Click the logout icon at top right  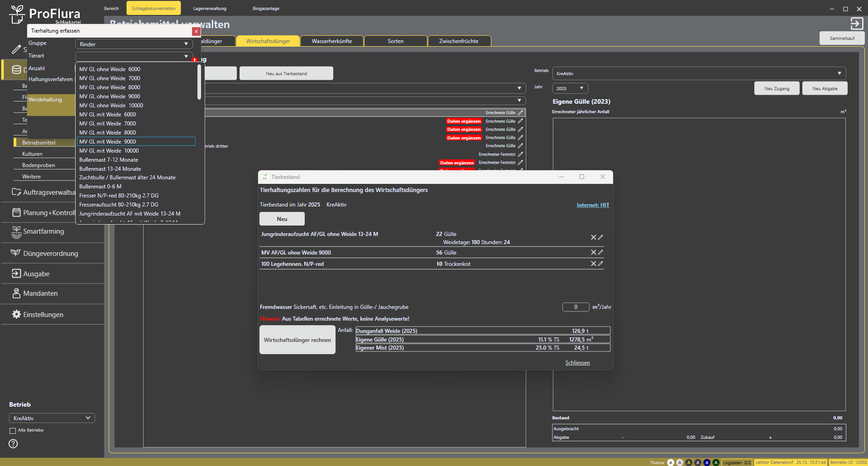(856, 24)
